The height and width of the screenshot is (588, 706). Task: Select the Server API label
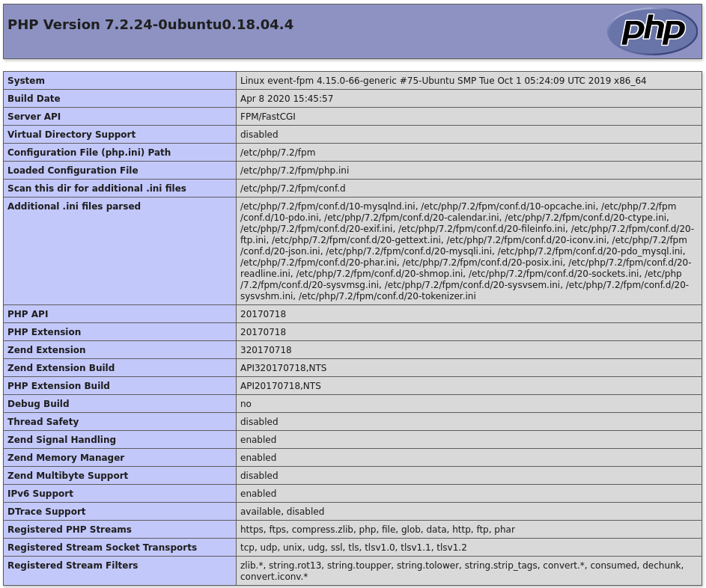coord(34,117)
